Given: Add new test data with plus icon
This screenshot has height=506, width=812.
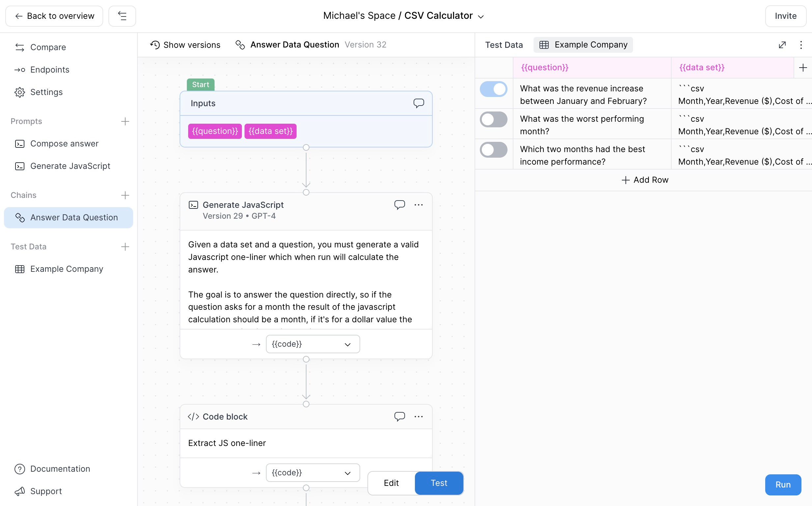Looking at the screenshot, I should 125,247.
